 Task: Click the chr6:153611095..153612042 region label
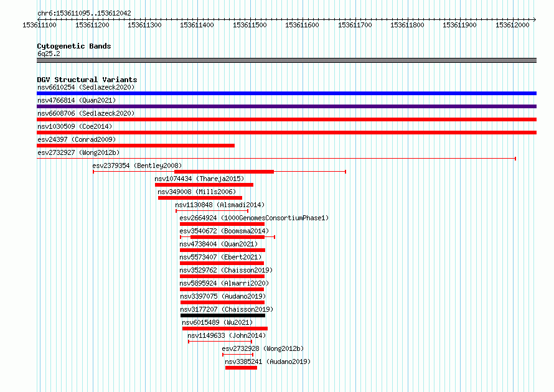coord(84,14)
